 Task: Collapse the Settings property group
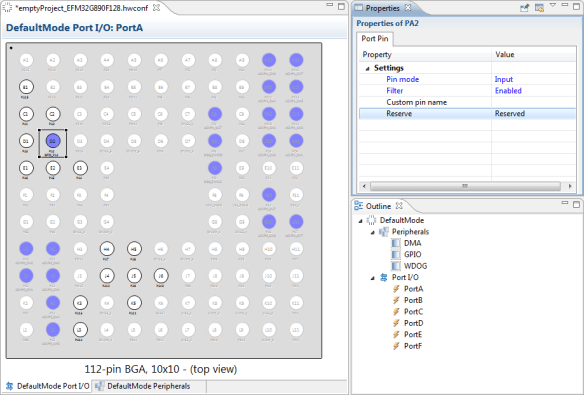(367, 69)
